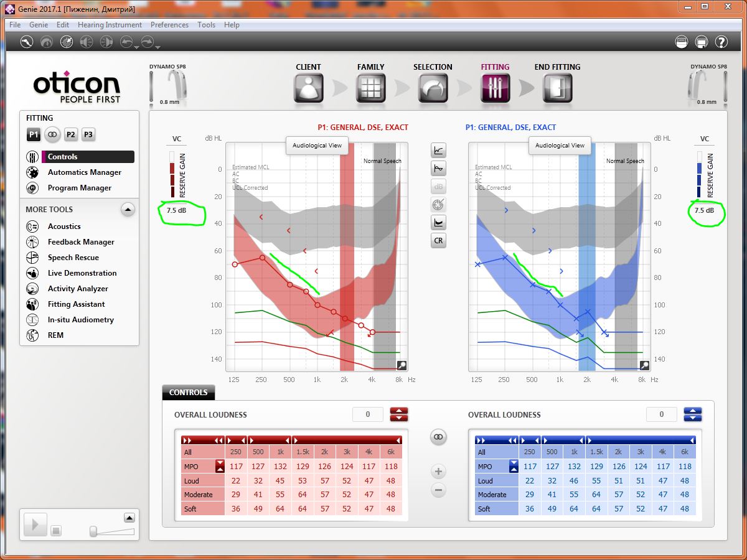
Task: Select program P3 button
Action: coord(88,134)
